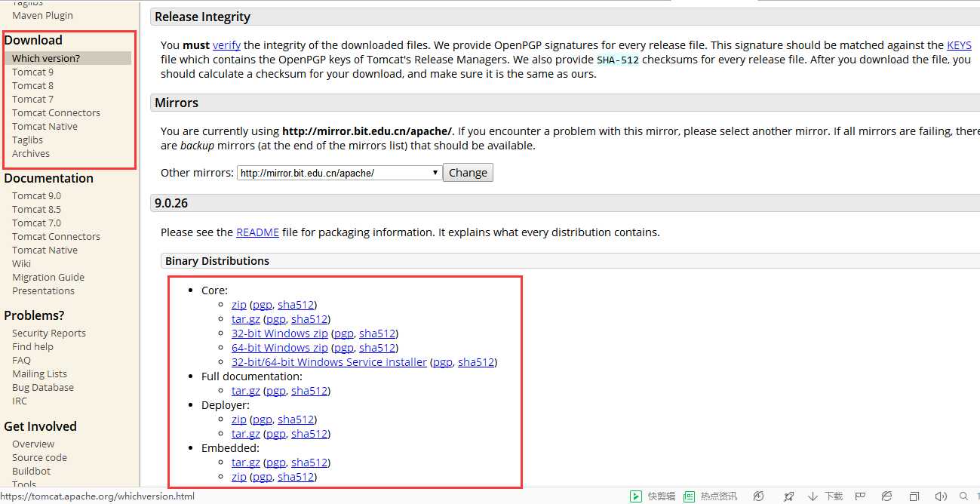Open the FAQ sidebar link
This screenshot has height=504, width=980.
coord(21,360)
